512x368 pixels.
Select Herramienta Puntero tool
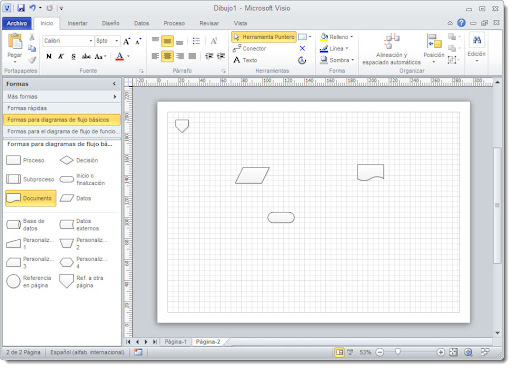pyautogui.click(x=264, y=37)
